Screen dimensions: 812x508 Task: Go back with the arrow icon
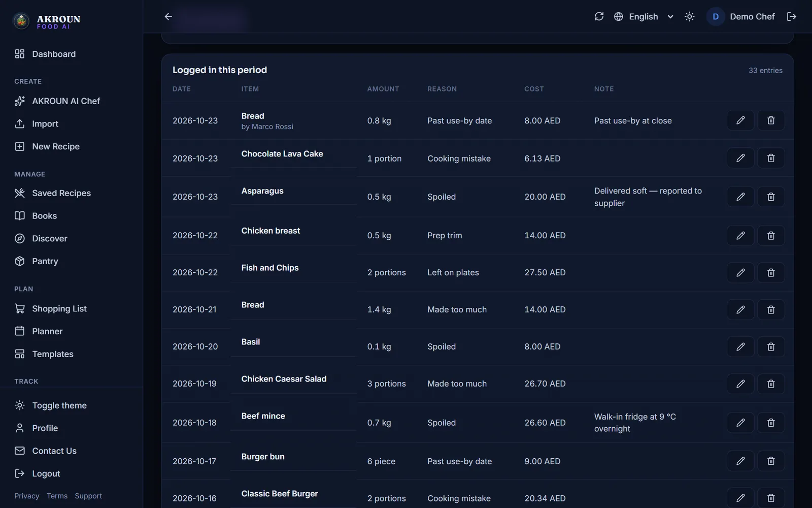tap(168, 16)
